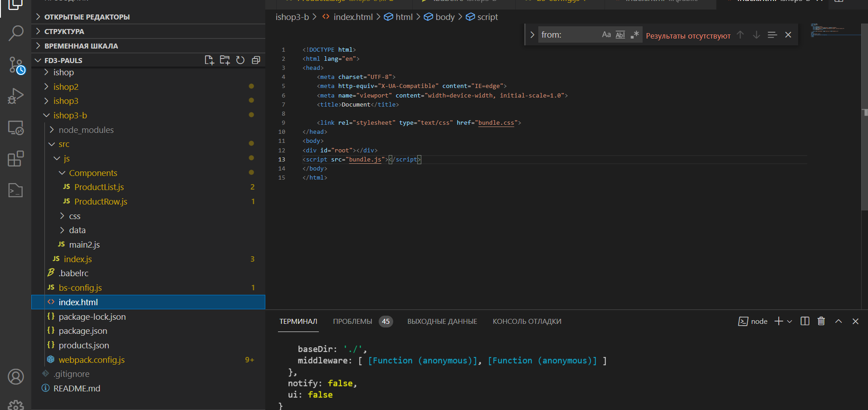Select the node terminal instance
868x410 pixels.
[753, 321]
